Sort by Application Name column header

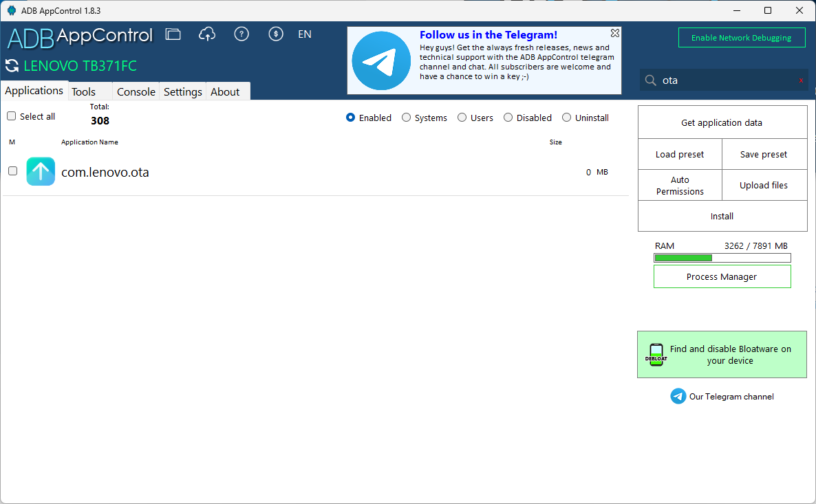point(89,142)
